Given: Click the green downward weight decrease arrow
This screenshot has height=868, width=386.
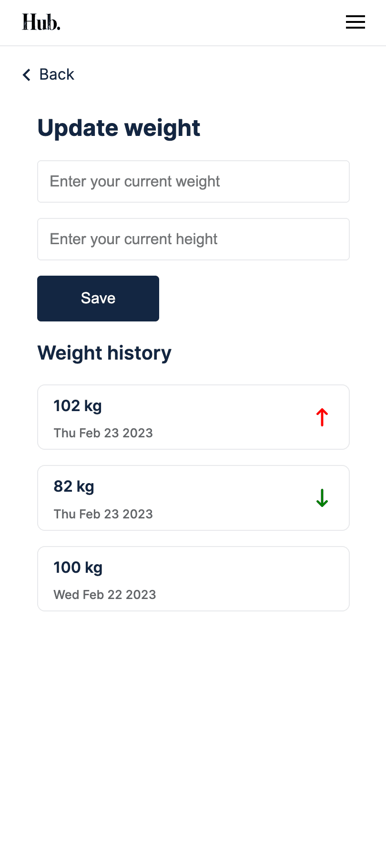Looking at the screenshot, I should tap(322, 498).
